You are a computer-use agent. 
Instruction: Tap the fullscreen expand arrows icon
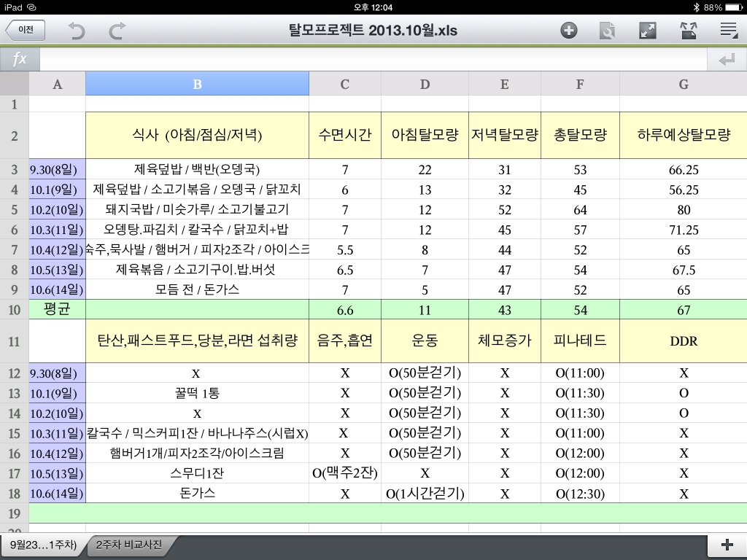(648, 31)
